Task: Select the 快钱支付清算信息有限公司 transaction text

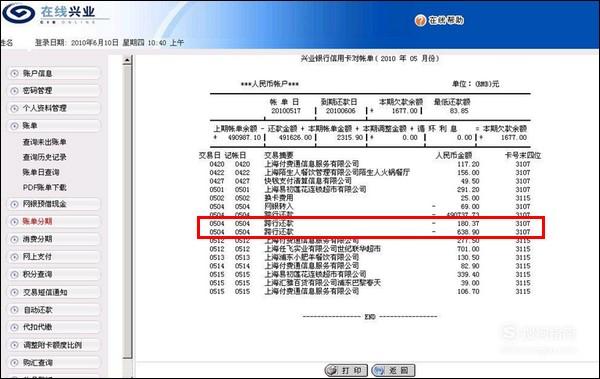Action: click(308, 181)
